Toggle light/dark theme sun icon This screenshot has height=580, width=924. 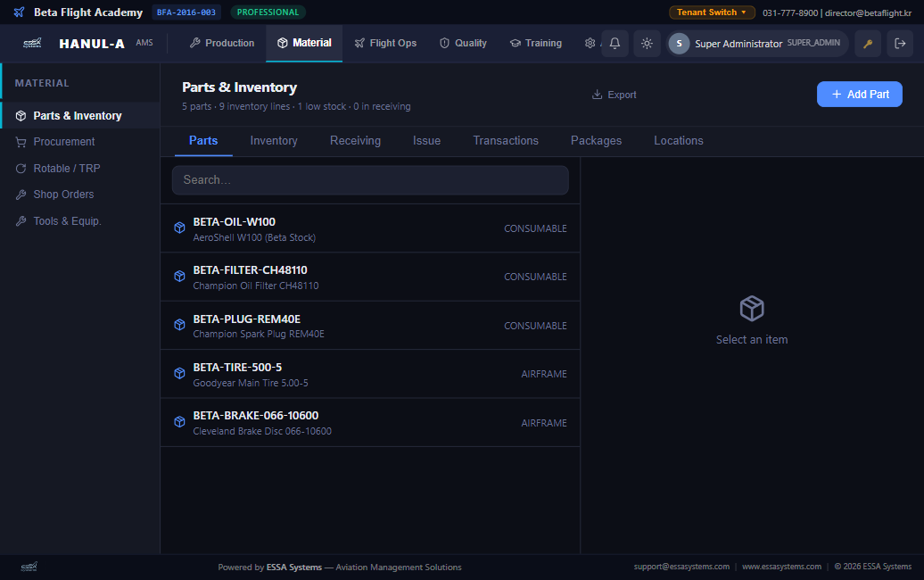647,44
